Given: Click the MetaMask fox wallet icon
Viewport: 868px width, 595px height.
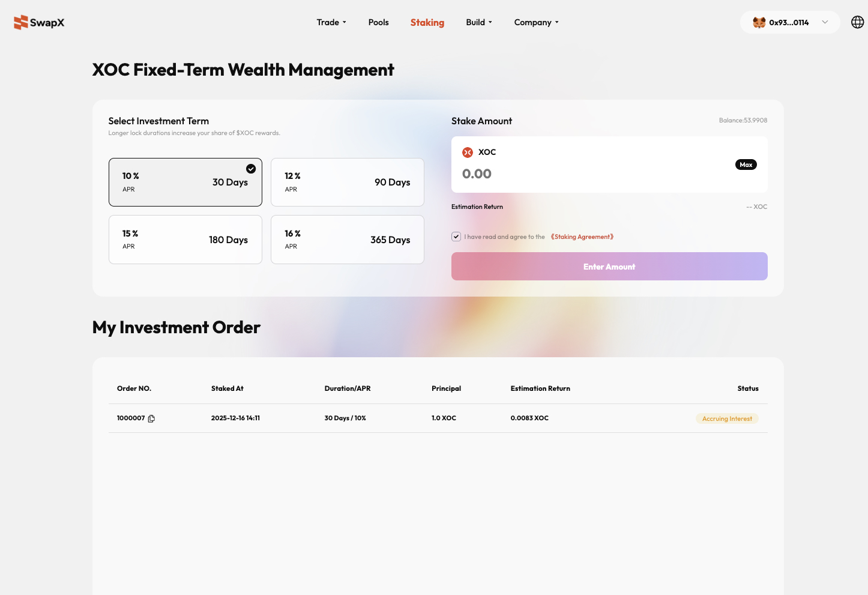Looking at the screenshot, I should [x=759, y=22].
